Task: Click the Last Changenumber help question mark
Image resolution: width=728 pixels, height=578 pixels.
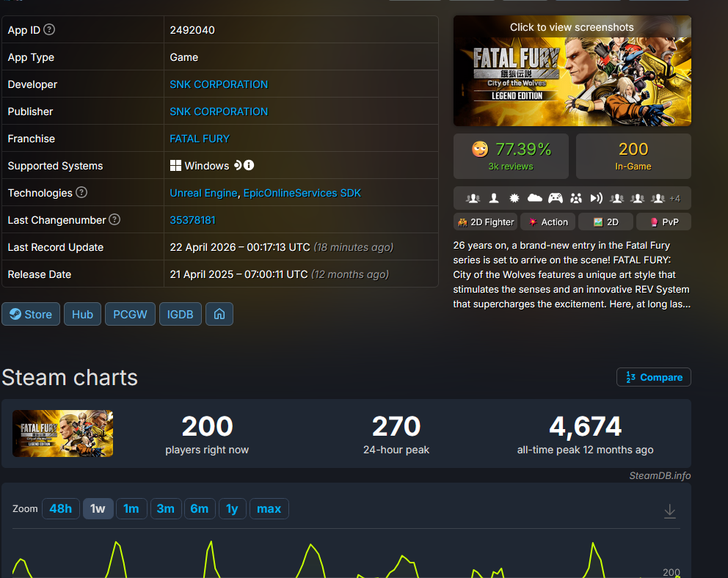Action: pyautogui.click(x=114, y=219)
